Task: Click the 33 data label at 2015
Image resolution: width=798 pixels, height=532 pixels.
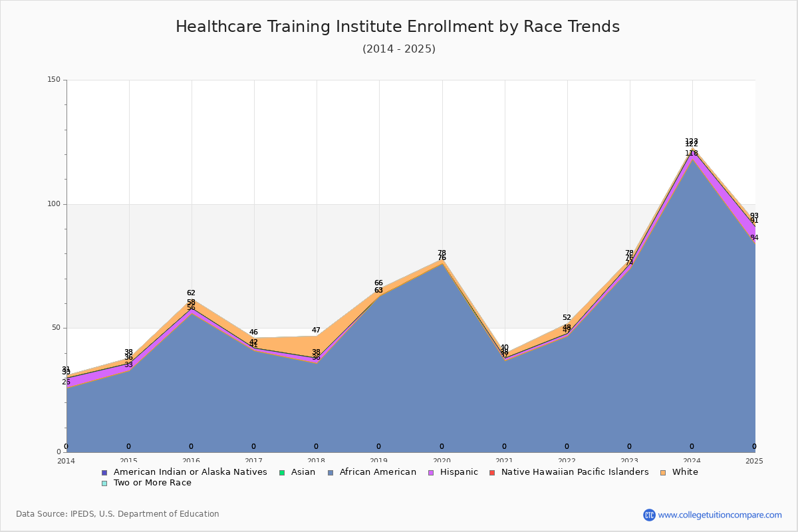Action: (128, 364)
